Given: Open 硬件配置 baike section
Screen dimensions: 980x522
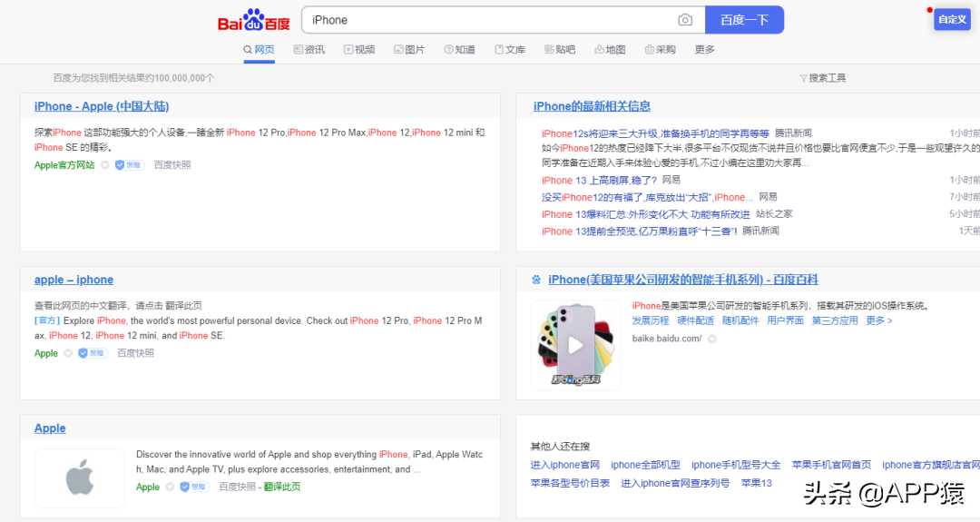Looking at the screenshot, I should click(695, 320).
